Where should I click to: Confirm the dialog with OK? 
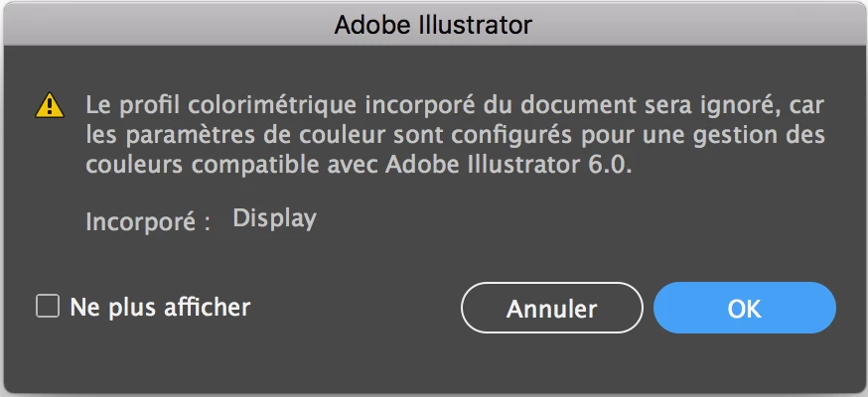point(744,308)
